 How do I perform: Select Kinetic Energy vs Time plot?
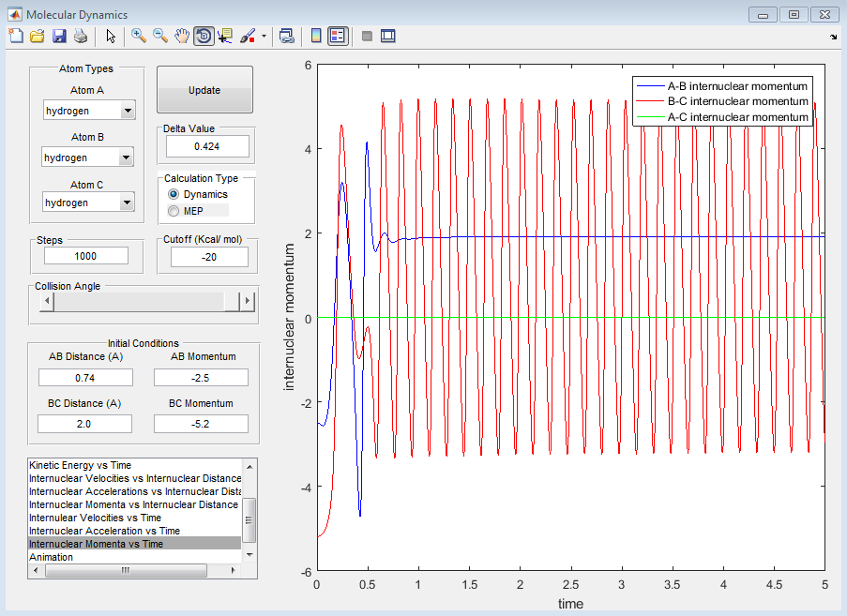[80, 465]
